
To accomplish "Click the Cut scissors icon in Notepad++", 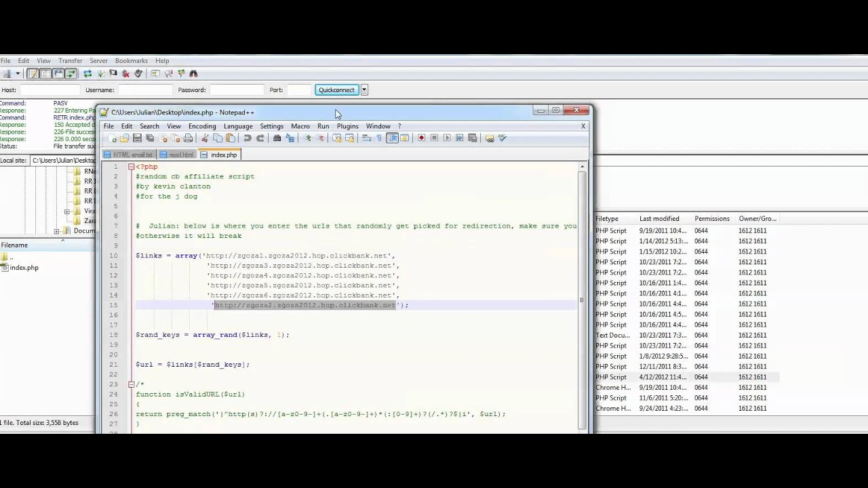I will 204,138.
